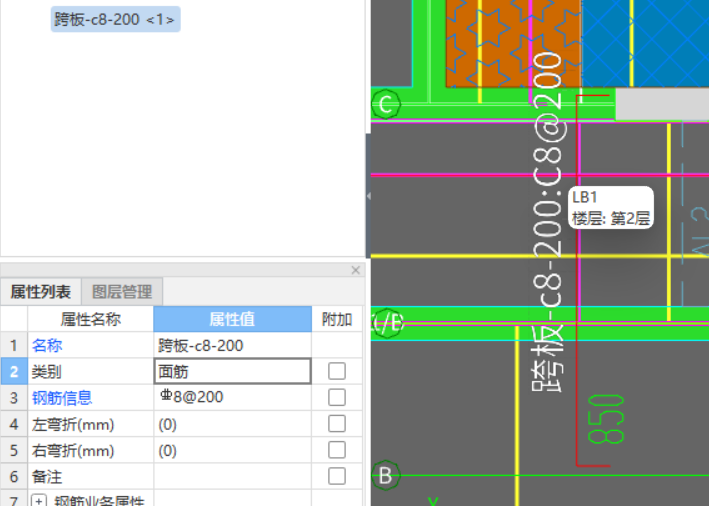The width and height of the screenshot is (709, 506).
Task: Toggle the 附加 checkbox for 钢筋信息
Action: [337, 397]
